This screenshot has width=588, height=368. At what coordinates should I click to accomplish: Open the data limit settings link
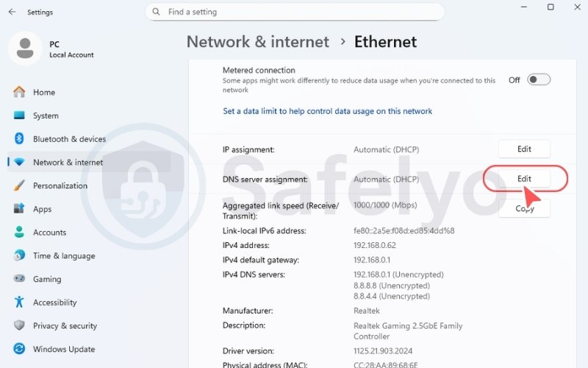point(327,111)
